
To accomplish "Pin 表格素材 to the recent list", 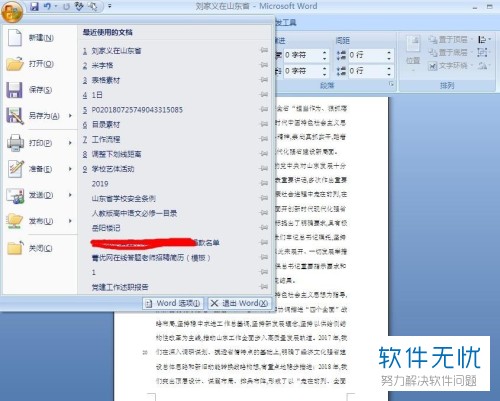I will (x=264, y=80).
